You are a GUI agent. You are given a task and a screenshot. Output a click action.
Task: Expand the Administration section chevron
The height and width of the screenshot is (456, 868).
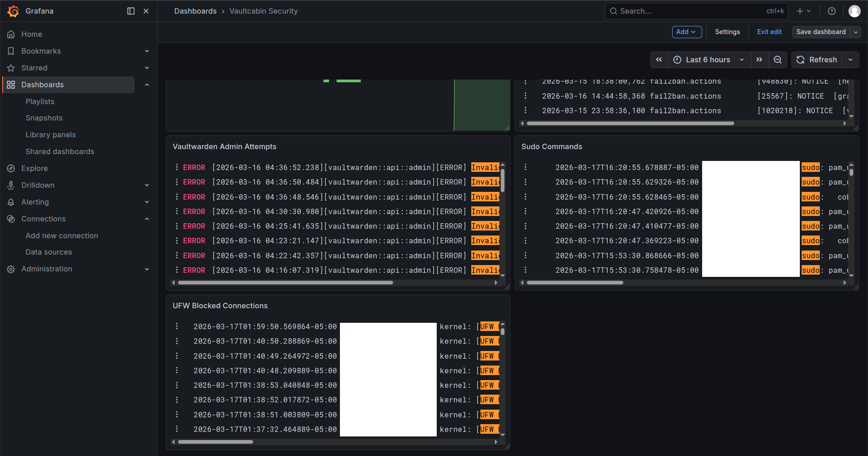[x=147, y=269]
